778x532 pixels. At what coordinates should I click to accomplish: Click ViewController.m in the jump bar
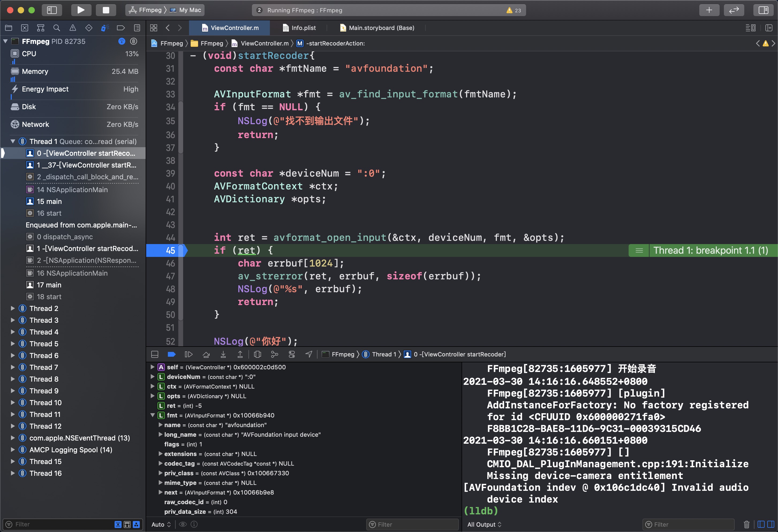[260, 43]
